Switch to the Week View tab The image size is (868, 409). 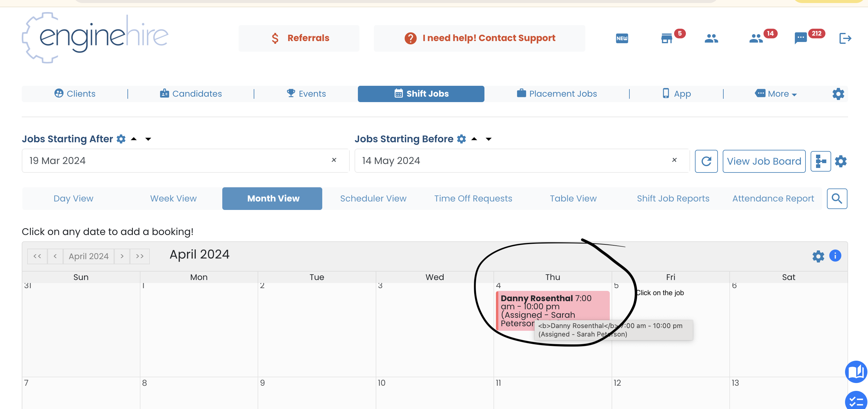(x=173, y=199)
